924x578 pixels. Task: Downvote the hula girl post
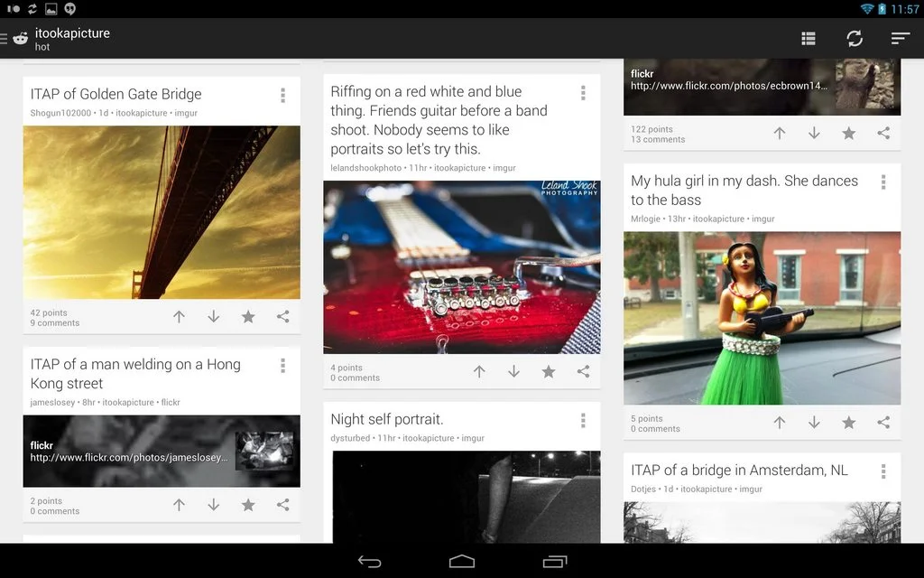click(814, 423)
